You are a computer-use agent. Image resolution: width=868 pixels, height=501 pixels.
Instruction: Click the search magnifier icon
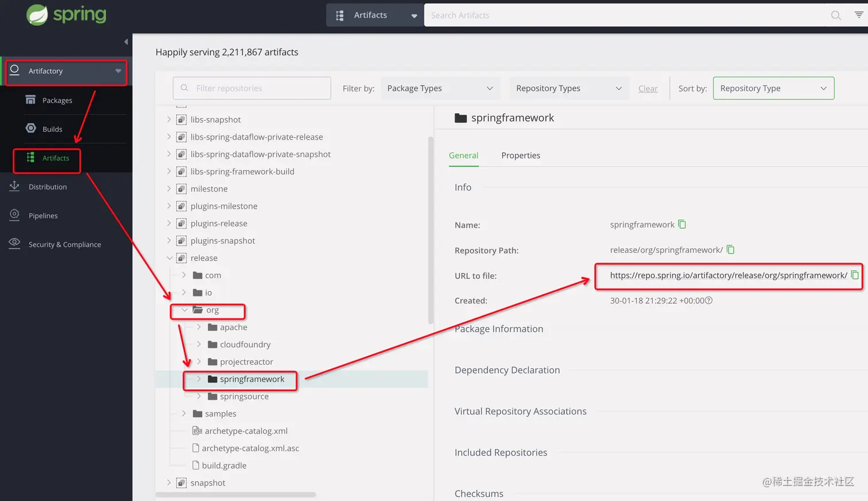pyautogui.click(x=836, y=16)
